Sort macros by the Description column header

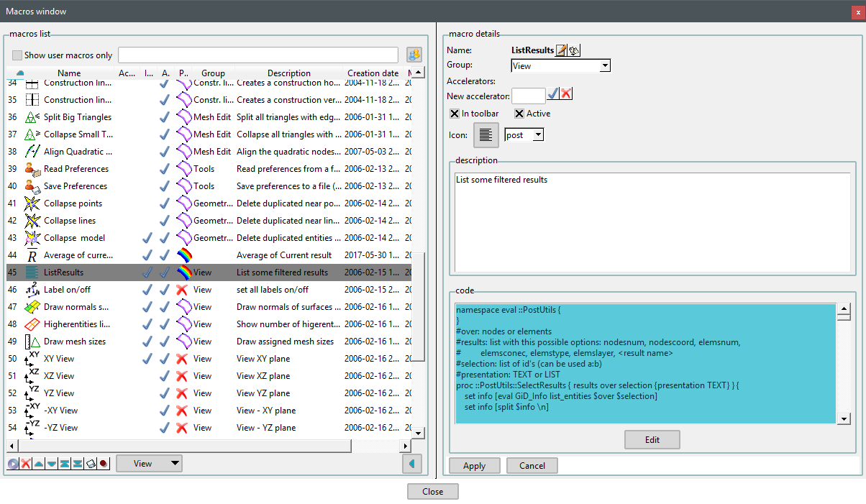[x=288, y=73]
